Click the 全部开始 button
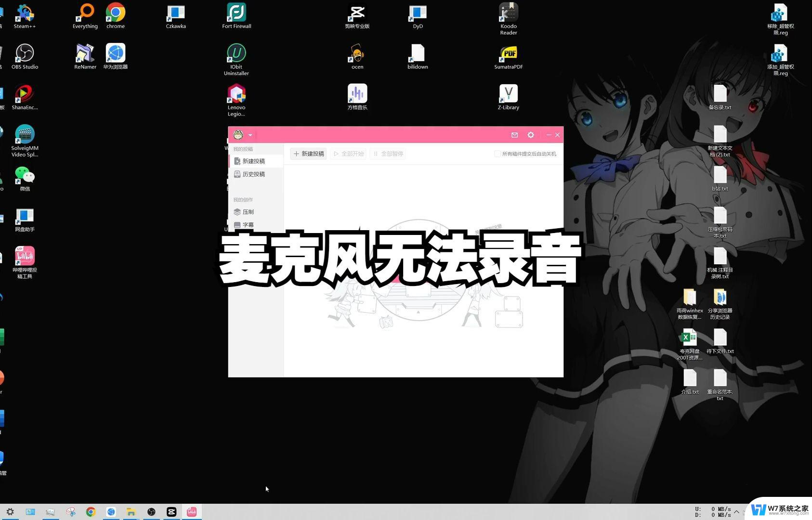Screen dimensions: 812x520 pos(349,154)
